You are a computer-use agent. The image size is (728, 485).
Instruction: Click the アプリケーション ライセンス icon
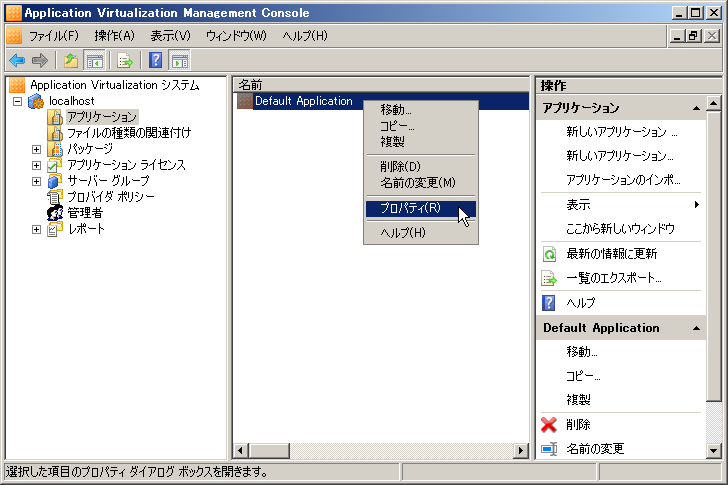[x=55, y=165]
